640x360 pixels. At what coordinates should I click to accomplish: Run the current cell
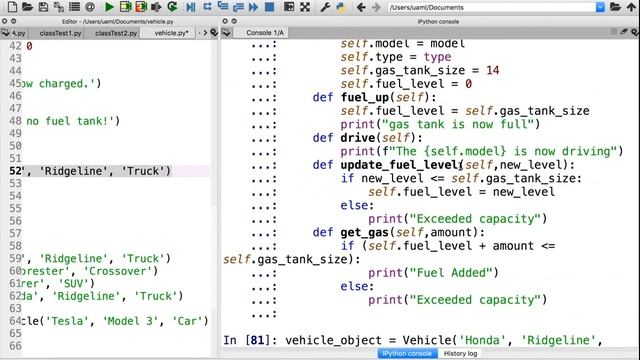coord(125,7)
